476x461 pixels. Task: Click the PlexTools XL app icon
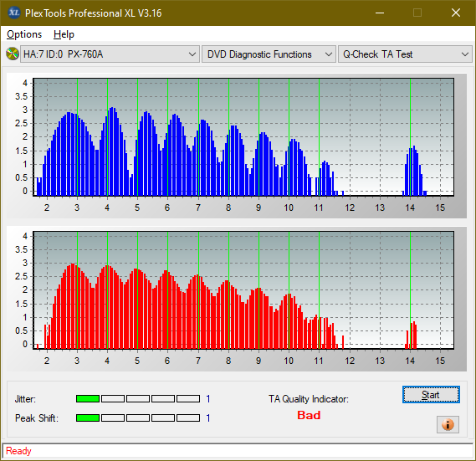click(14, 13)
